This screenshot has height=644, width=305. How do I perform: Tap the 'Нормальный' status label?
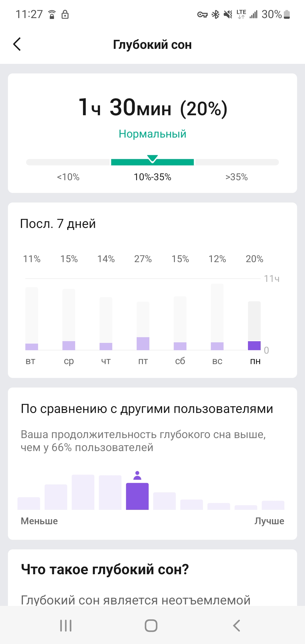click(152, 134)
